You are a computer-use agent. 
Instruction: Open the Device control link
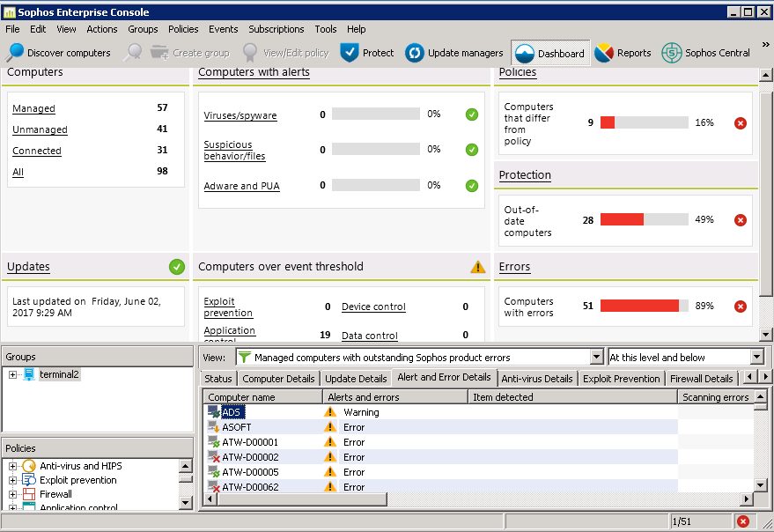[373, 307]
